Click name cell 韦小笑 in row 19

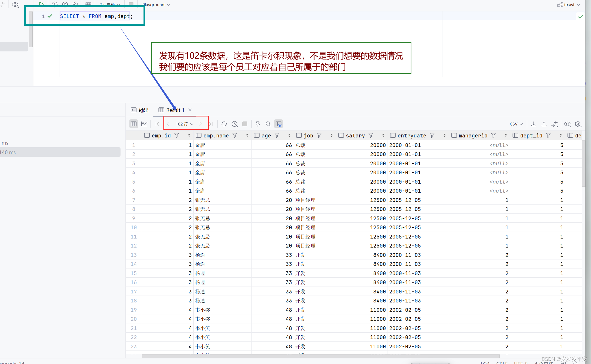[203, 310]
